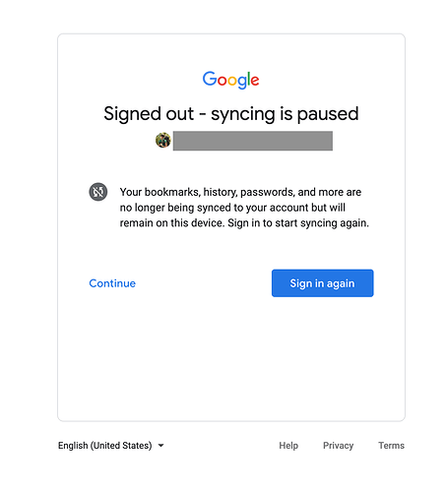Click the account profile avatar picture
448x492 pixels.
click(163, 141)
